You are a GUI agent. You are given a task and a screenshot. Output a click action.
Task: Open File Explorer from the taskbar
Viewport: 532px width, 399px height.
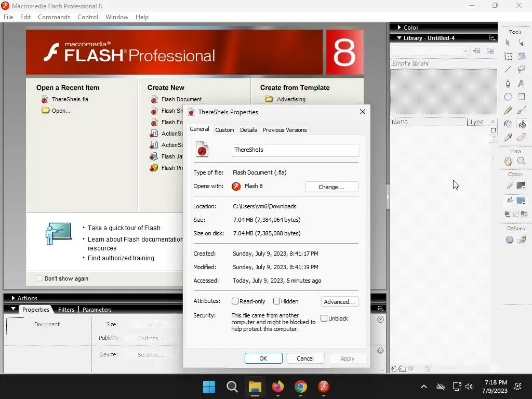(255, 387)
